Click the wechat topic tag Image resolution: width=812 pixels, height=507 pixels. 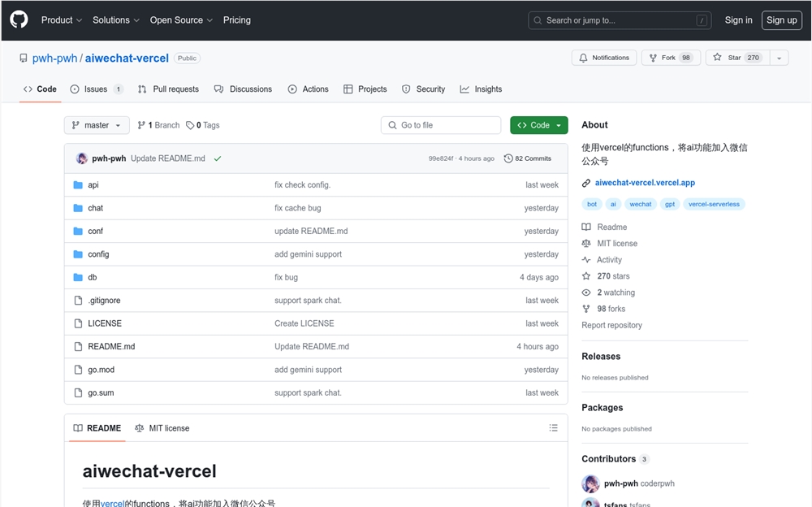tap(640, 204)
